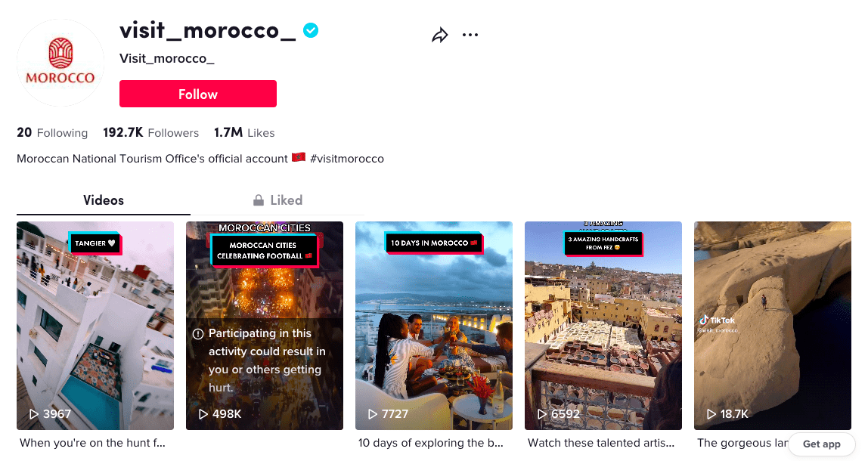Click the share arrow icon
This screenshot has width=868, height=461.
point(439,36)
